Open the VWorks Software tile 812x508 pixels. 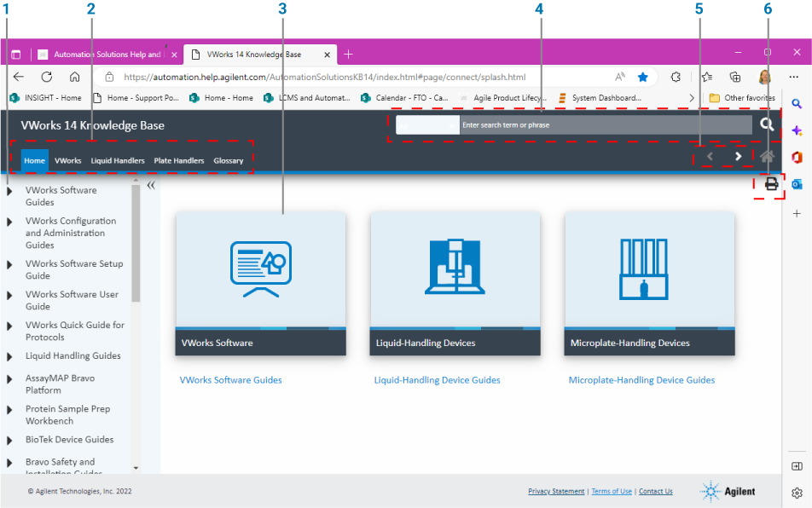[260, 284]
